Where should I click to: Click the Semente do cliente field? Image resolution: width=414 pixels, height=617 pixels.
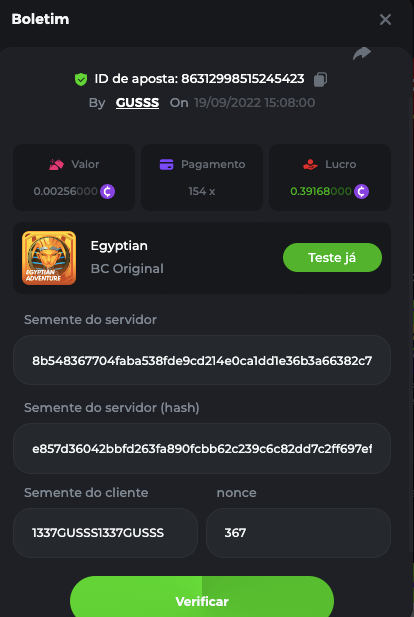point(105,533)
